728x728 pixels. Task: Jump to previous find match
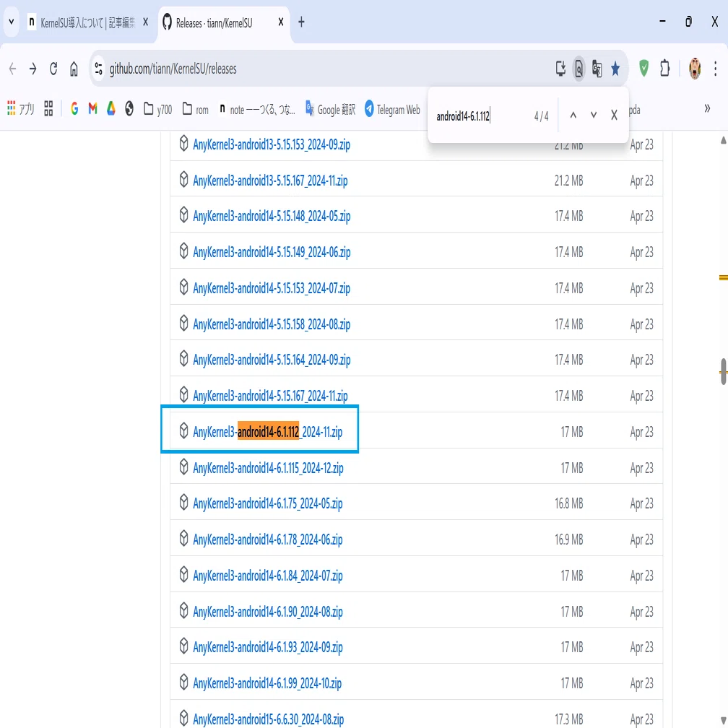point(573,115)
